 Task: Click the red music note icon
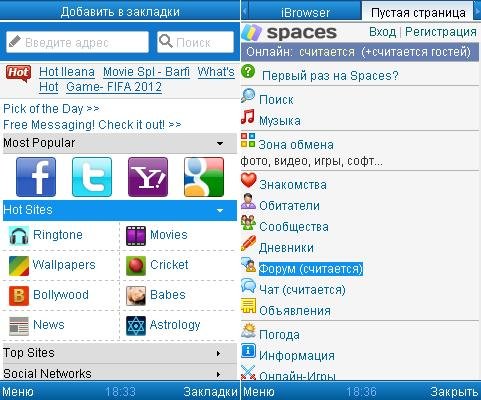click(x=248, y=117)
